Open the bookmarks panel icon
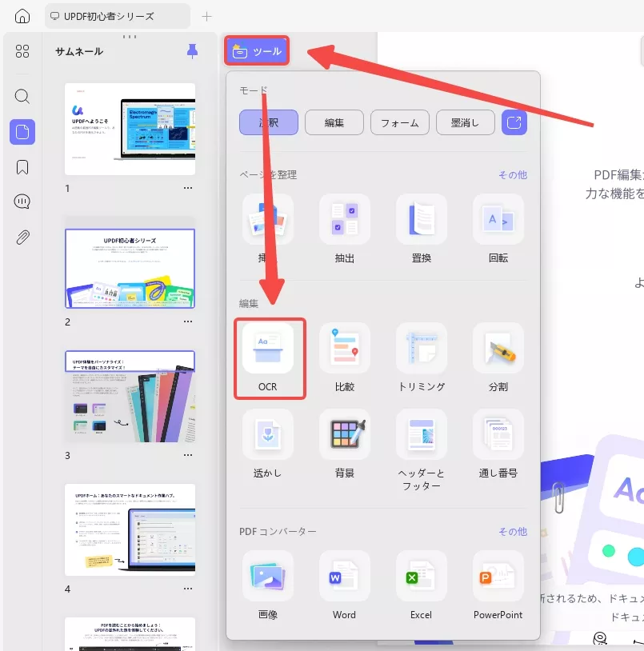This screenshot has width=644, height=651. [x=22, y=167]
